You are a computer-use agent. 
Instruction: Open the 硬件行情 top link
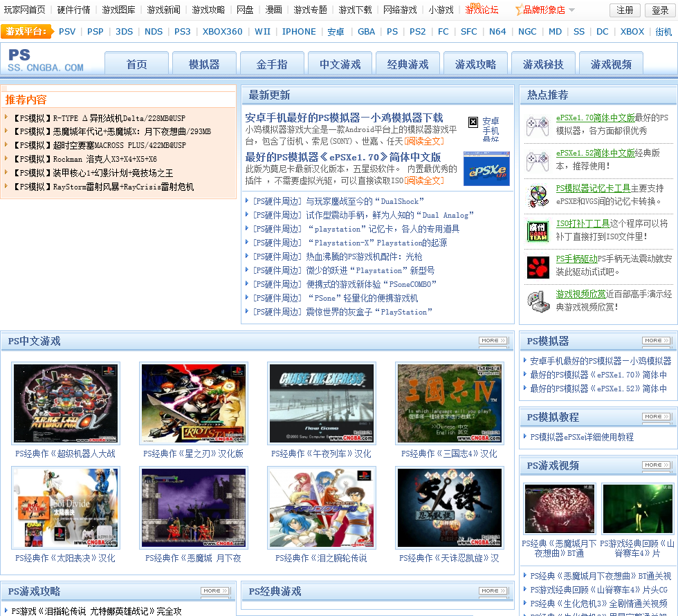tap(73, 10)
